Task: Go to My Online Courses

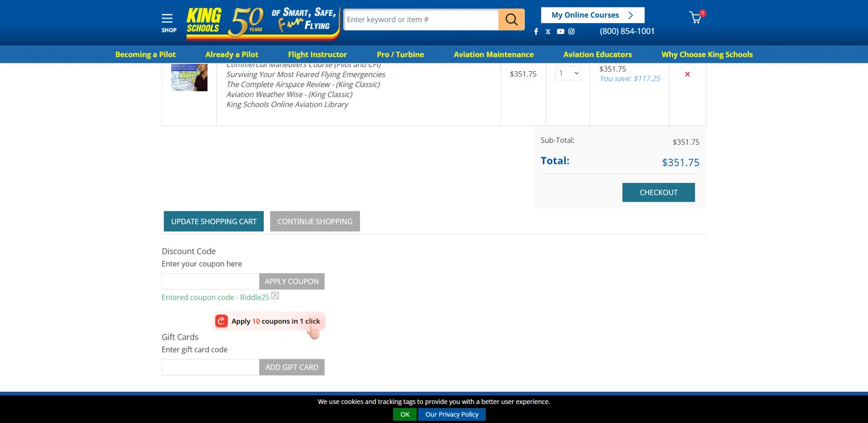Action: coord(593,15)
